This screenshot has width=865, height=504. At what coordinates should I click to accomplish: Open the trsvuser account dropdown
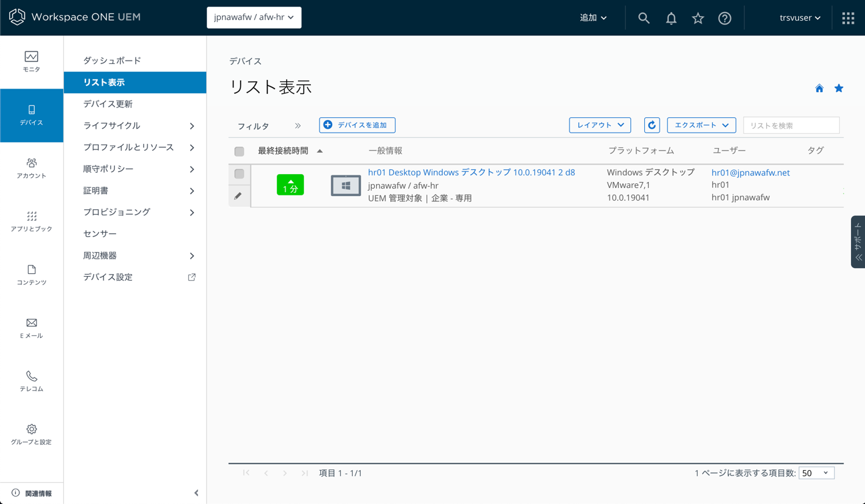point(800,18)
